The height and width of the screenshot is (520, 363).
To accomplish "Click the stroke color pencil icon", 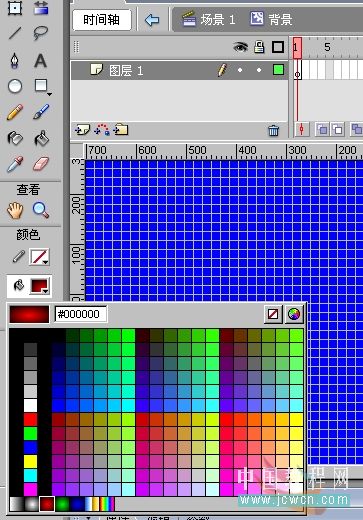I will click(x=18, y=257).
